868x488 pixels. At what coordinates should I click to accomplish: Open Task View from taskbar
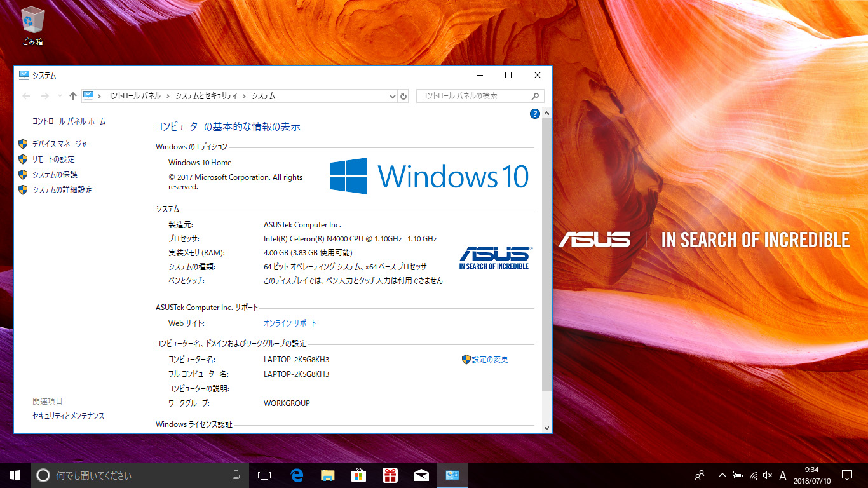(x=264, y=475)
